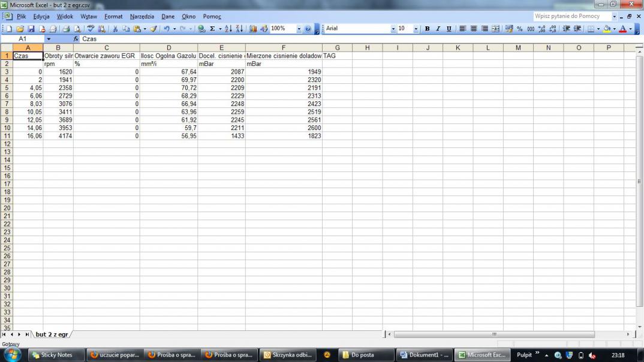This screenshot has width=644, height=362.
Task: Merge and center selected cells
Action: (x=496, y=29)
